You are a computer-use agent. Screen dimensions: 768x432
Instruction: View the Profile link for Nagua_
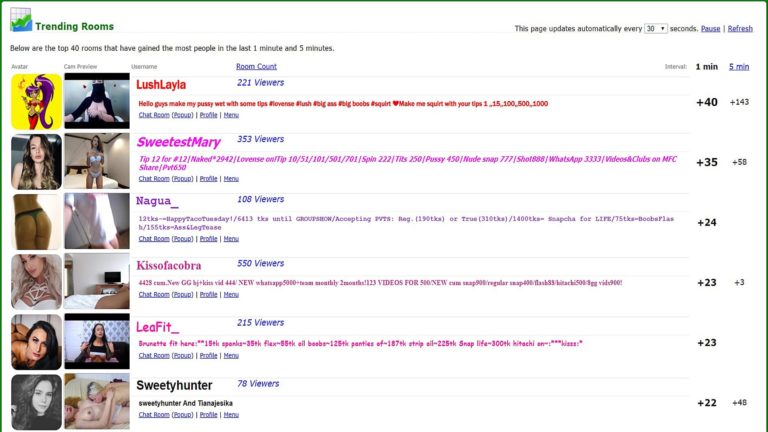click(208, 239)
